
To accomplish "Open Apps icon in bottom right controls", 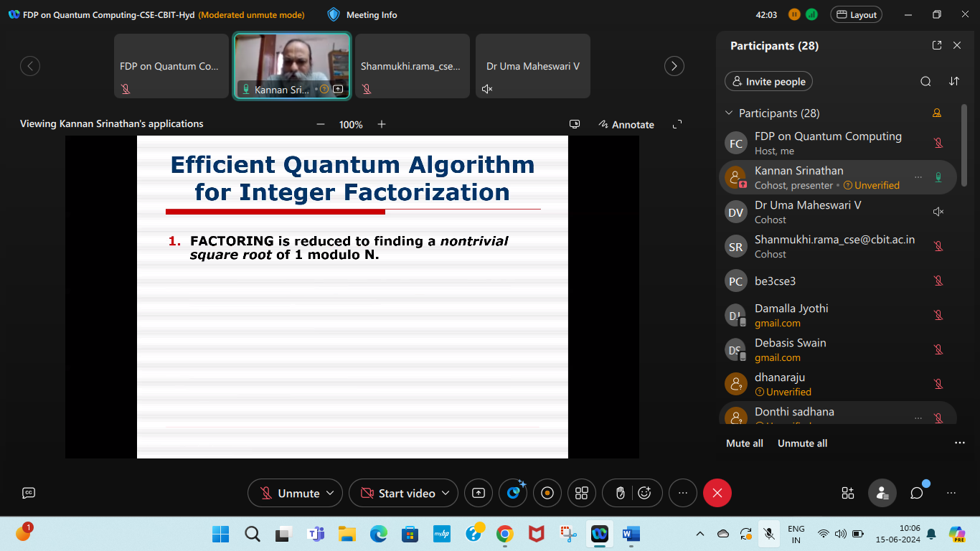I will 848,493.
